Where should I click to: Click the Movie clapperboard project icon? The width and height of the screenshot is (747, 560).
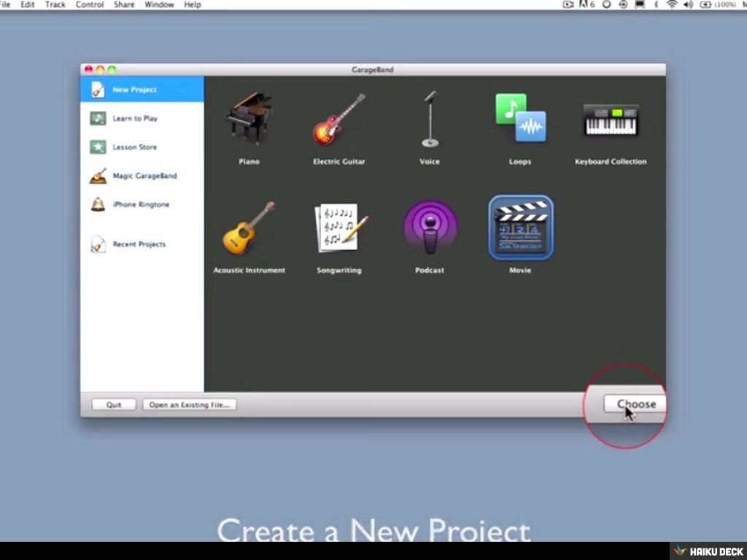click(521, 227)
